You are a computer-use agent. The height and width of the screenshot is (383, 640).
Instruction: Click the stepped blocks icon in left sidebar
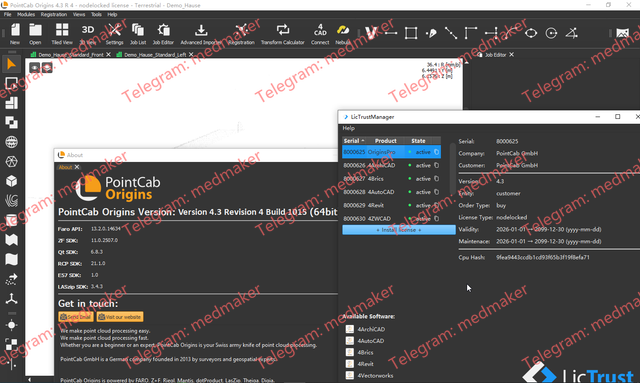(x=11, y=102)
